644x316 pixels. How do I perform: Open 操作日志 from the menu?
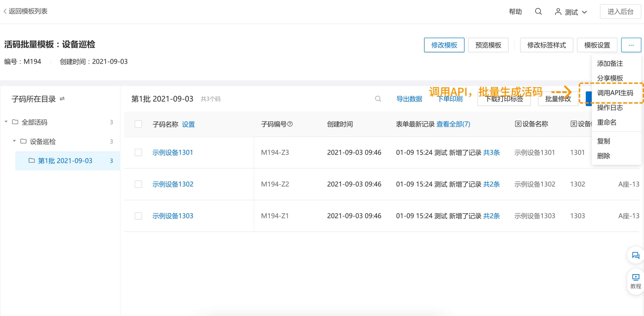pos(616,107)
